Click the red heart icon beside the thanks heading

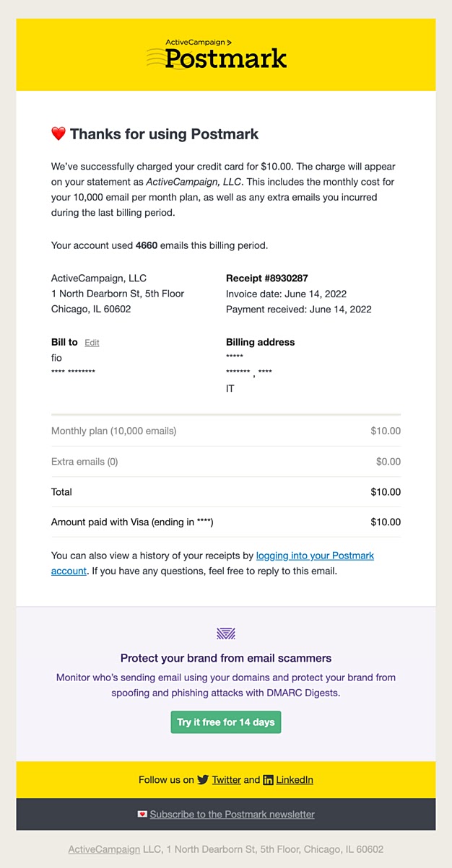[x=58, y=133]
